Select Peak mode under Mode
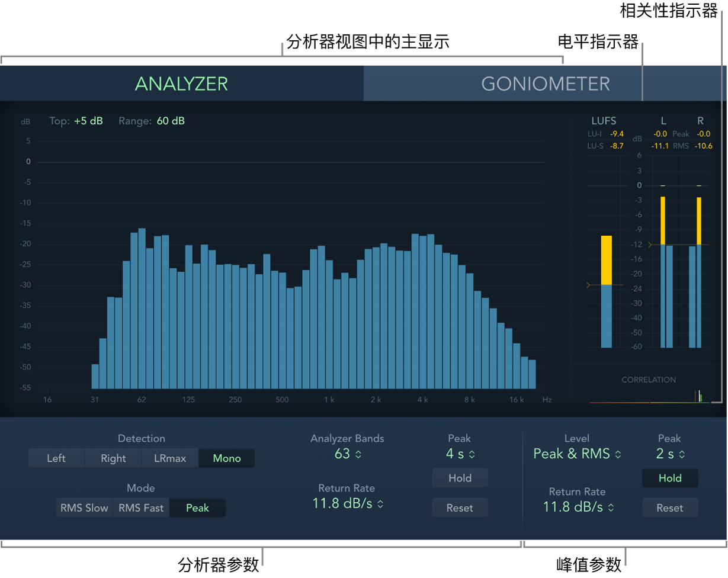 coord(197,508)
